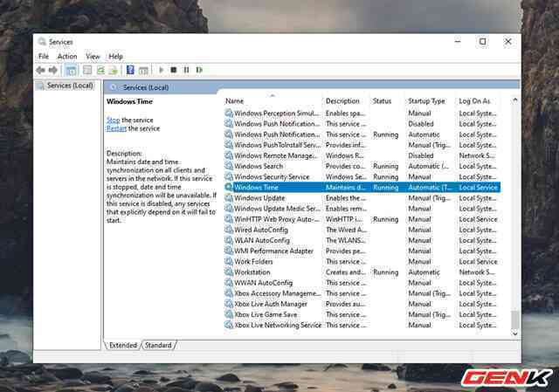
Task: Select Xbox Live Networking Service row
Action: [362, 325]
